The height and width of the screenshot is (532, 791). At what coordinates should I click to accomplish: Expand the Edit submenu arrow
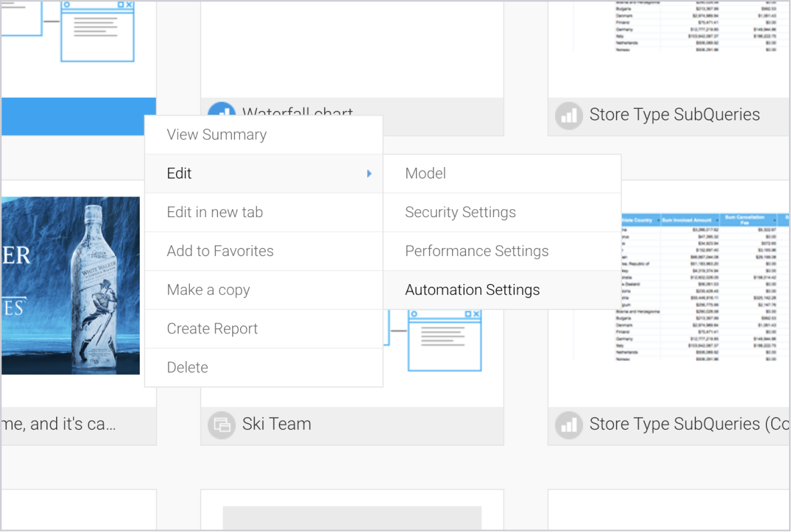click(x=369, y=174)
